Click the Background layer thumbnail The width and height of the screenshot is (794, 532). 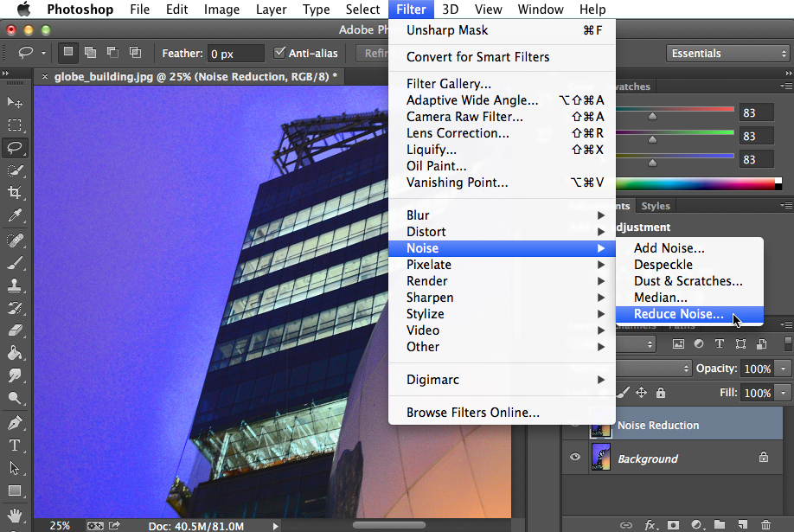(x=602, y=458)
